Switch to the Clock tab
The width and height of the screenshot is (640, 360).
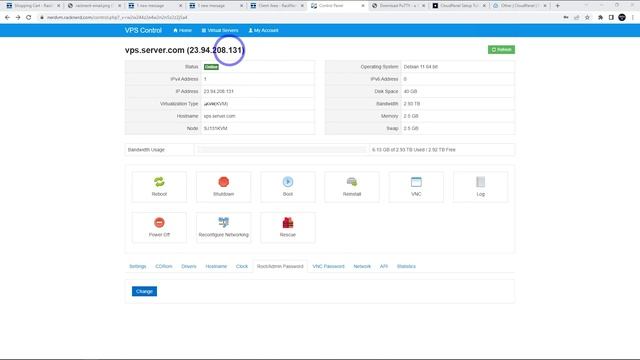pyautogui.click(x=242, y=266)
